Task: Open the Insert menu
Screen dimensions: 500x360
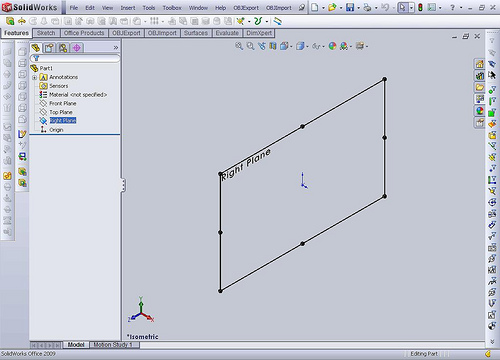Action: point(128,8)
